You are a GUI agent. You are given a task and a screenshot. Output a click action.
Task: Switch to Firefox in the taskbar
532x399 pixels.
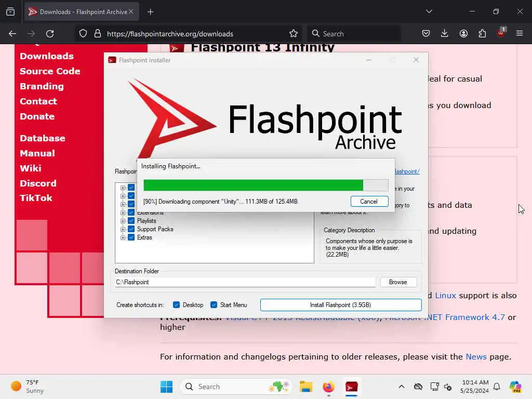328,387
